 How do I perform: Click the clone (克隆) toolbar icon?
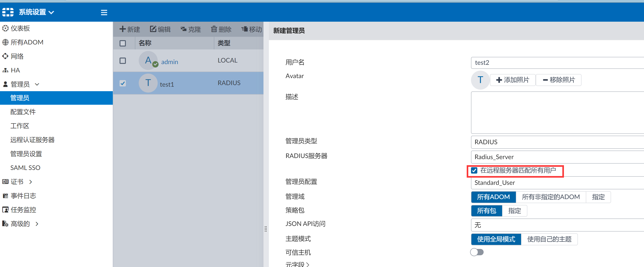click(x=183, y=29)
